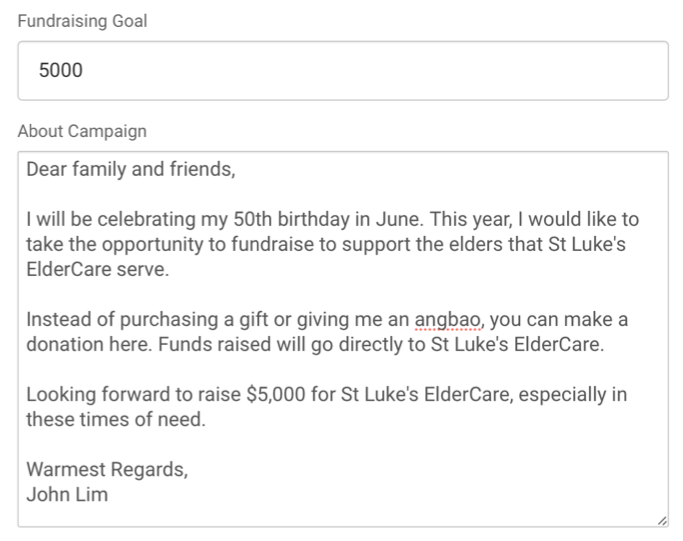Click empty area right of 5000 in goal field
The image size is (683, 541).
(375, 71)
